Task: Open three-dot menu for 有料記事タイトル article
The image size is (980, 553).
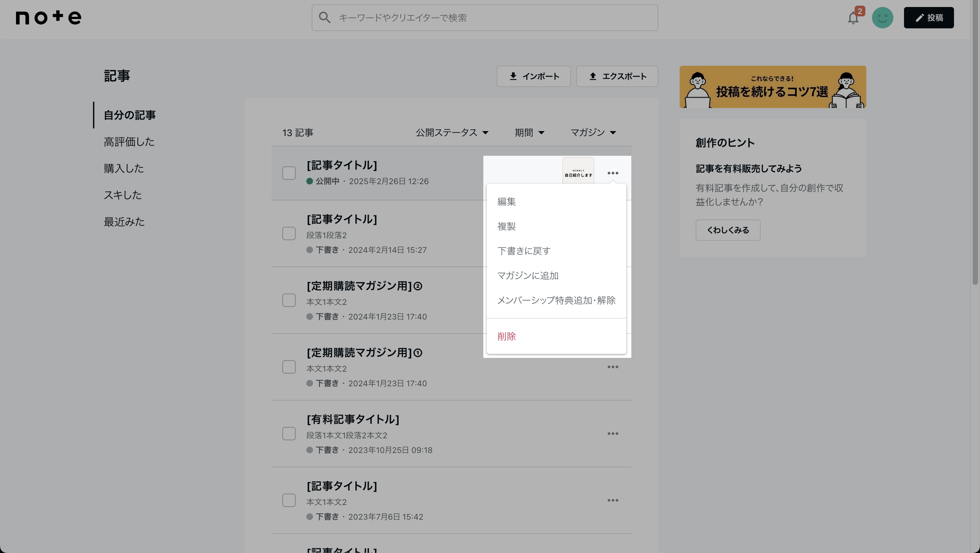Action: 613,434
